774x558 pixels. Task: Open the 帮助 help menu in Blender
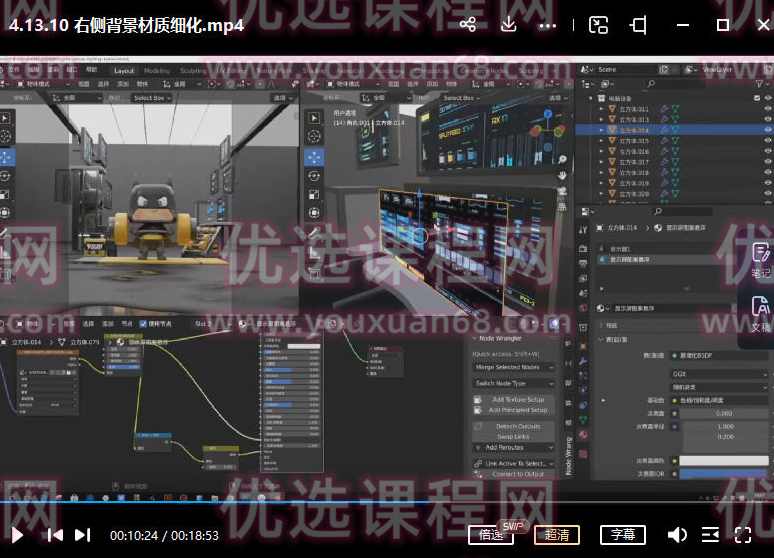(92, 70)
